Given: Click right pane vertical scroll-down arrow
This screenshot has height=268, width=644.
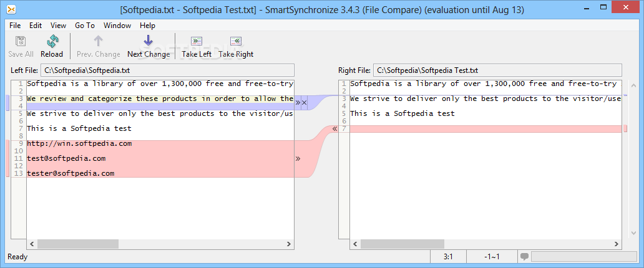Looking at the screenshot, I should [633, 233].
